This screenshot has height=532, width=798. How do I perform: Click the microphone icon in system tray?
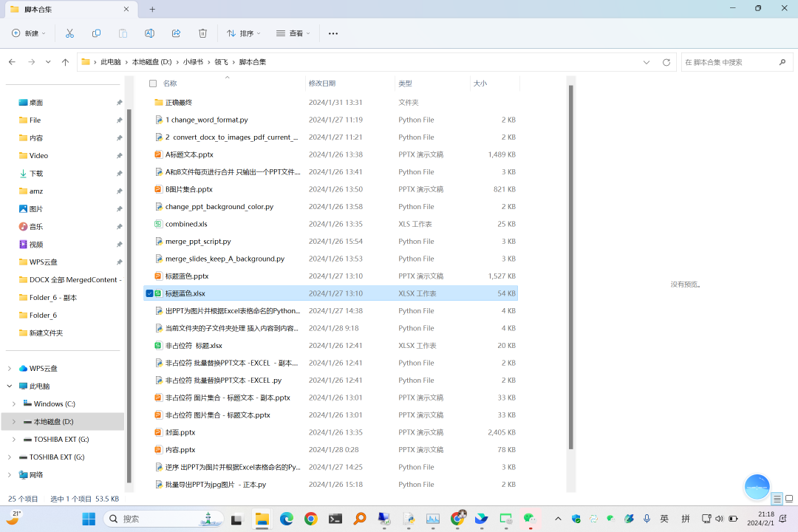tap(647, 519)
